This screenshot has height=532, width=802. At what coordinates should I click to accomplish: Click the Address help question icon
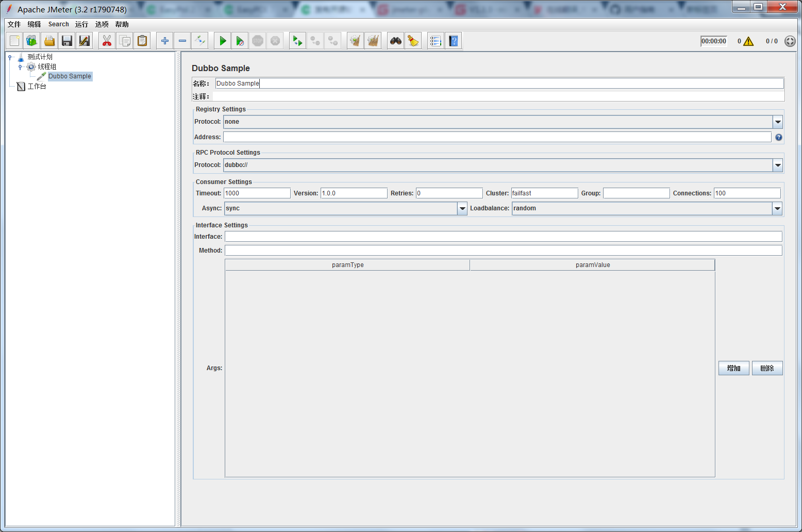pyautogui.click(x=778, y=137)
